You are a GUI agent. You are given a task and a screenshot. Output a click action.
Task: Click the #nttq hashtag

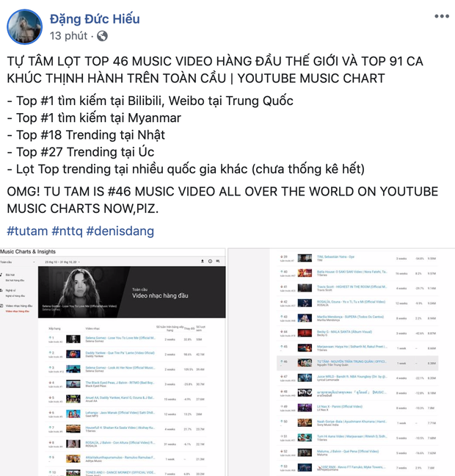click(67, 231)
